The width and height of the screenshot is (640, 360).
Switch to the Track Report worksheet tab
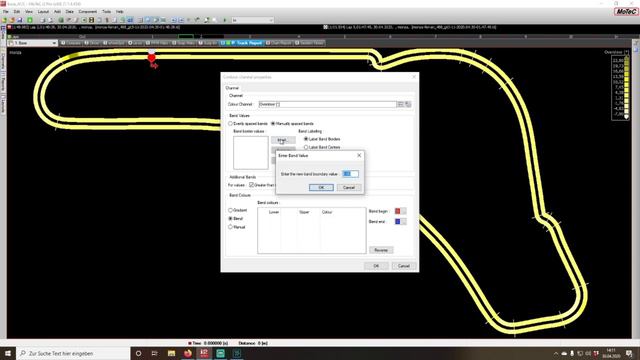tap(243, 43)
